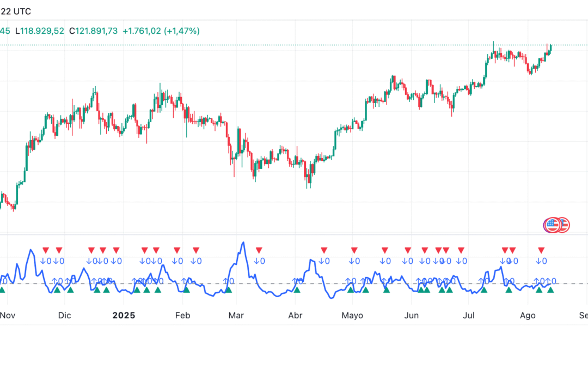The height and width of the screenshot is (368, 588).
Task: Select the red sell-signal triangle above Mar
Action: (259, 249)
